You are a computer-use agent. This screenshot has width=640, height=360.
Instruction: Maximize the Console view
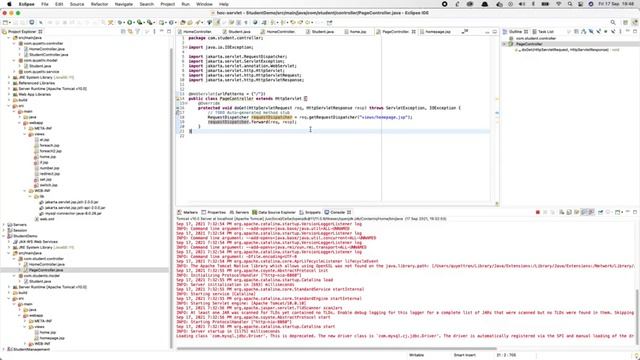coord(635,212)
